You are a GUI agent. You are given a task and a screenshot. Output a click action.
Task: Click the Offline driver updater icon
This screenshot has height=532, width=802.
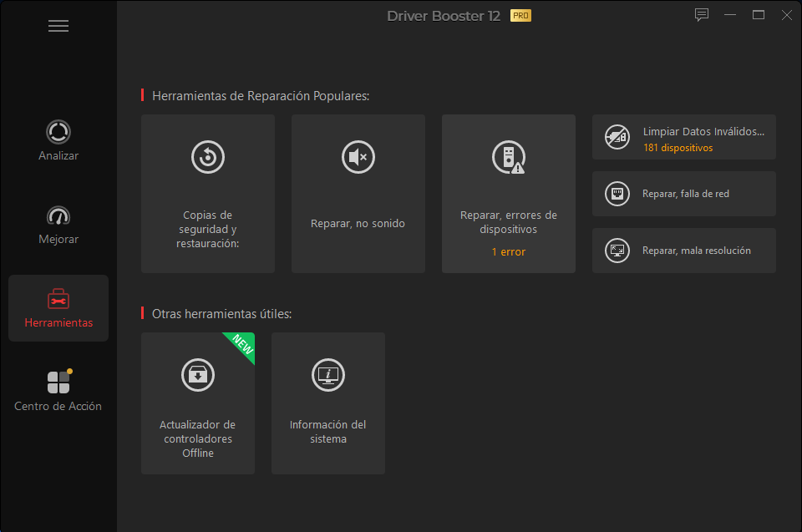click(x=198, y=375)
